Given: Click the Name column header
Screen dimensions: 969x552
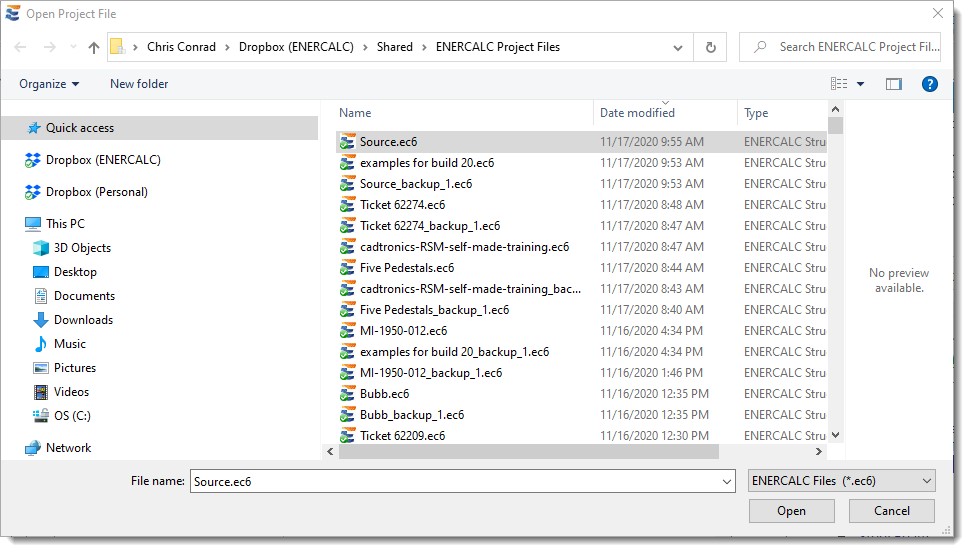Looking at the screenshot, I should point(355,113).
